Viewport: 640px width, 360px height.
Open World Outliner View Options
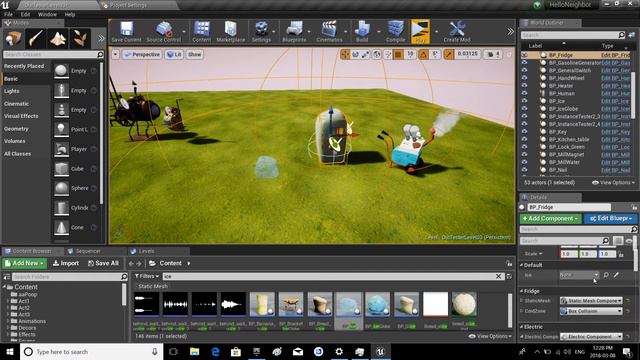click(x=613, y=182)
